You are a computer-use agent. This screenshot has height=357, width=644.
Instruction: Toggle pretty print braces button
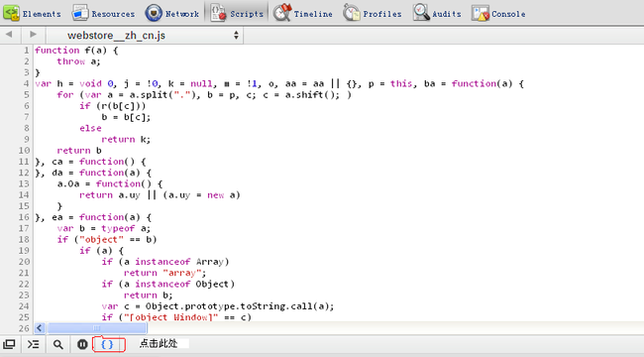108,344
